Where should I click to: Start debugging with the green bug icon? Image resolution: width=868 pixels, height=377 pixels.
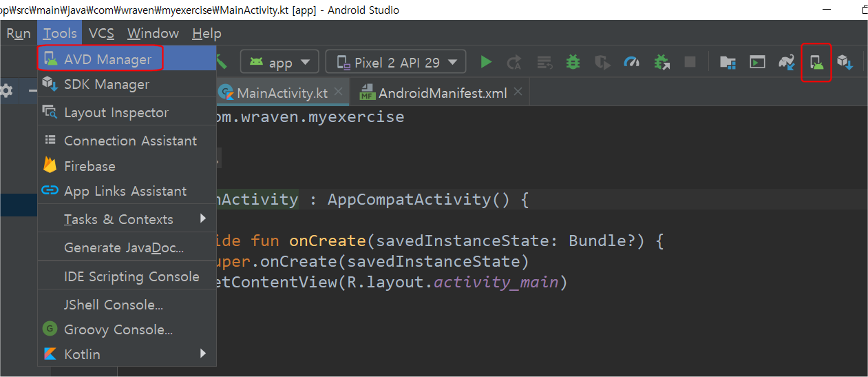click(x=573, y=62)
